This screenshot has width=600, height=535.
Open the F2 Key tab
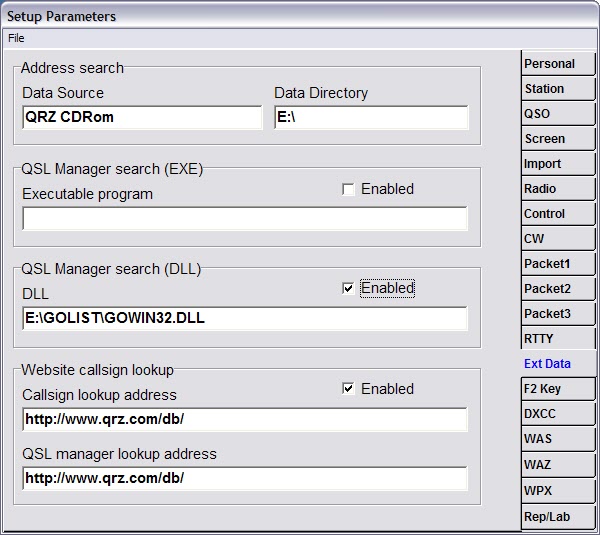pos(558,388)
